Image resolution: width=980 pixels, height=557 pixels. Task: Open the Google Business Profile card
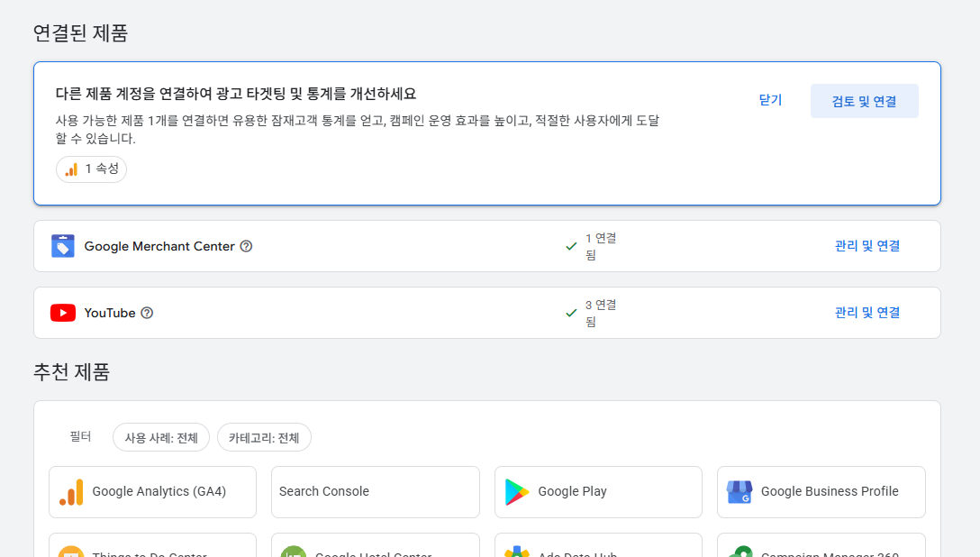pyautogui.click(x=821, y=492)
